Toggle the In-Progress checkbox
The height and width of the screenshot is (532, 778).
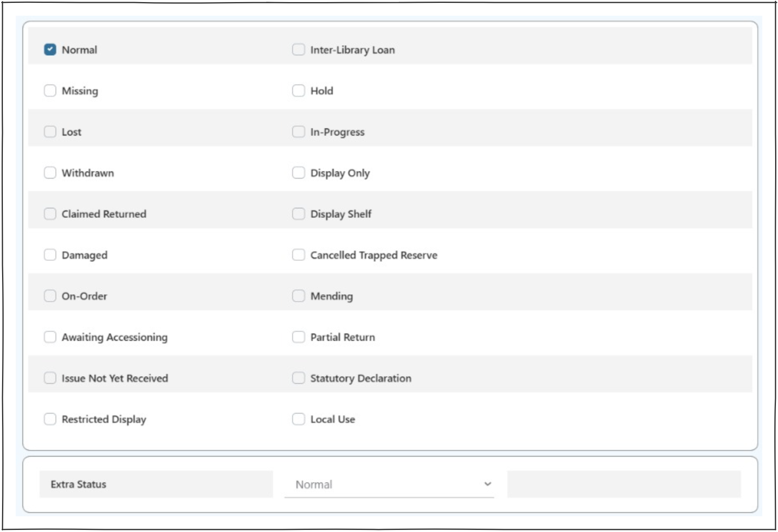[298, 132]
